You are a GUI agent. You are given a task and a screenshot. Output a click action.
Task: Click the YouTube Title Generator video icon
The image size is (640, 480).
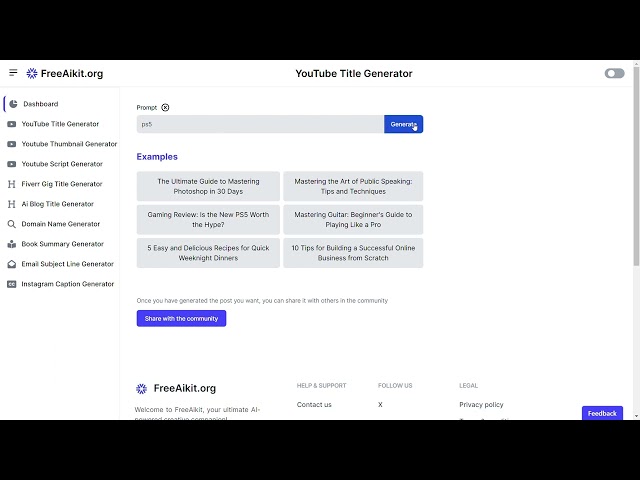[11, 124]
